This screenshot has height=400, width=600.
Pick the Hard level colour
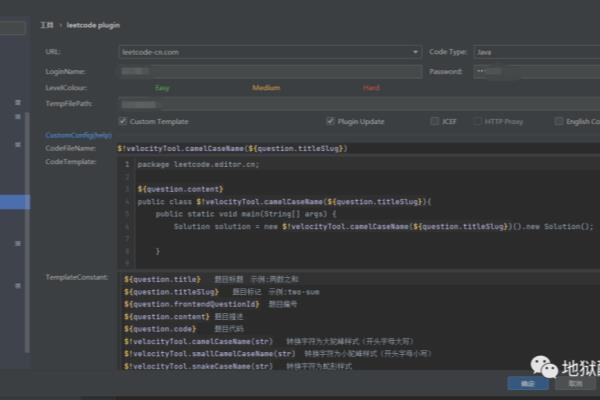click(371, 88)
